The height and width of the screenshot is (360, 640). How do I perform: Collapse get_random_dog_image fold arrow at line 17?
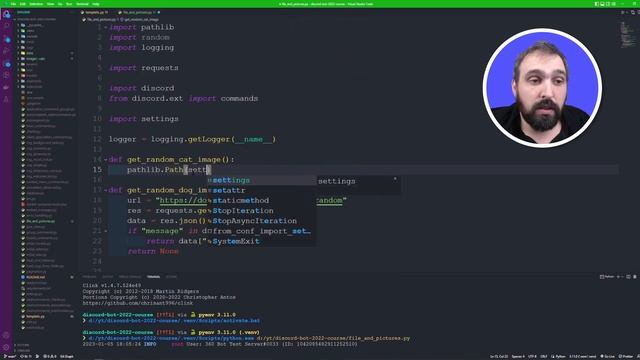click(x=106, y=190)
